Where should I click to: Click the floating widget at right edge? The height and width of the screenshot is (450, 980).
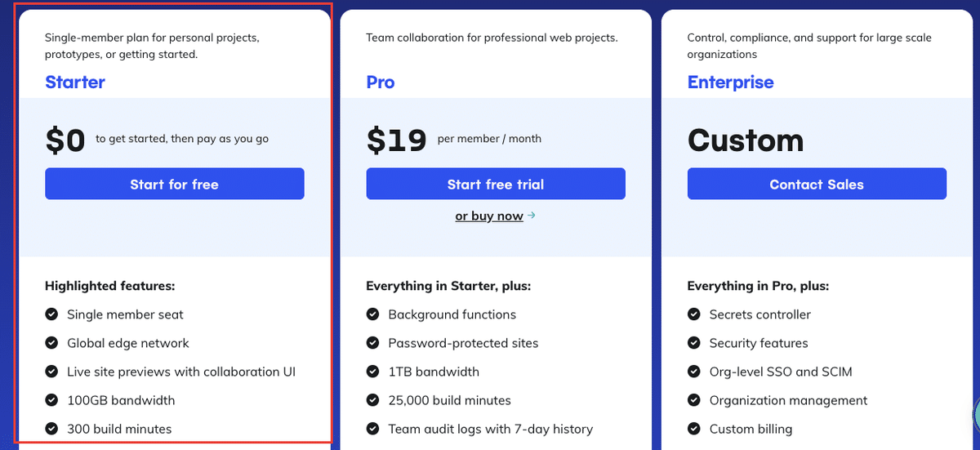(977, 415)
